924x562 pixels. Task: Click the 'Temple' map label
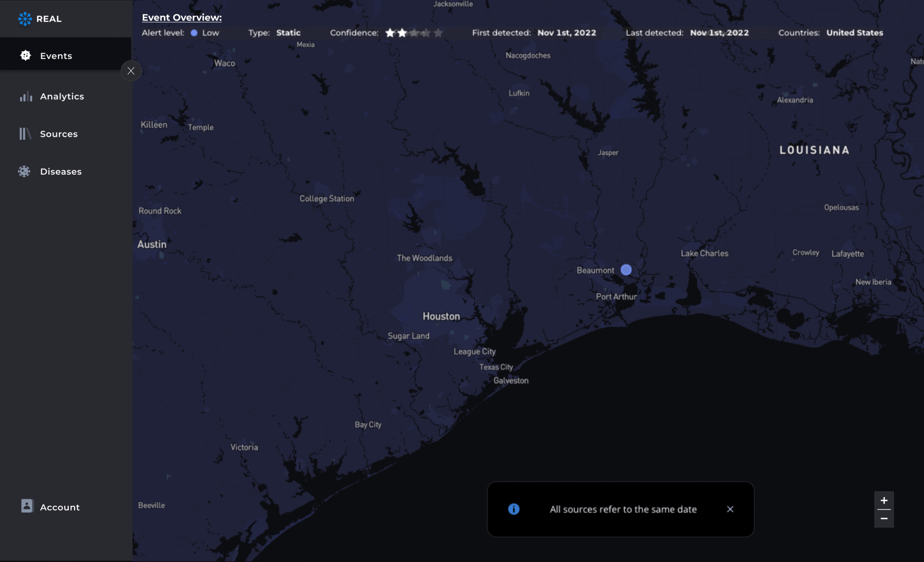[201, 127]
